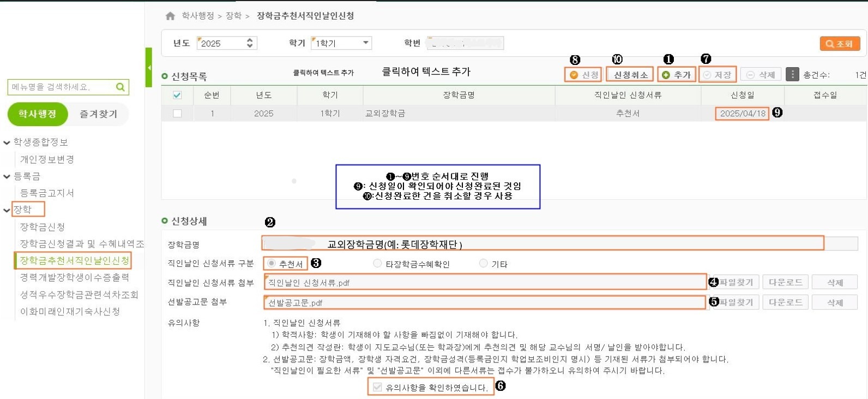This screenshot has height=399, width=868.
Task: Open the three-dot options menu icon
Action: pyautogui.click(x=792, y=74)
